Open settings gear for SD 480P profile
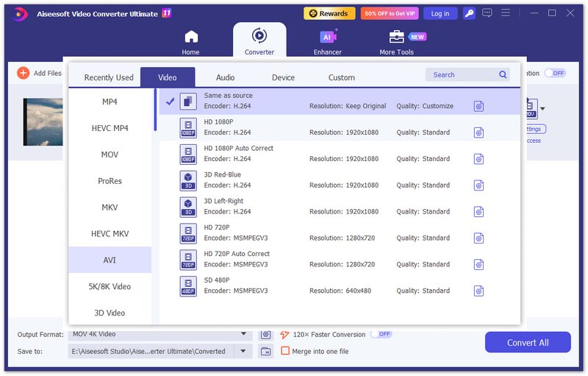This screenshot has height=376, width=588. pyautogui.click(x=478, y=291)
